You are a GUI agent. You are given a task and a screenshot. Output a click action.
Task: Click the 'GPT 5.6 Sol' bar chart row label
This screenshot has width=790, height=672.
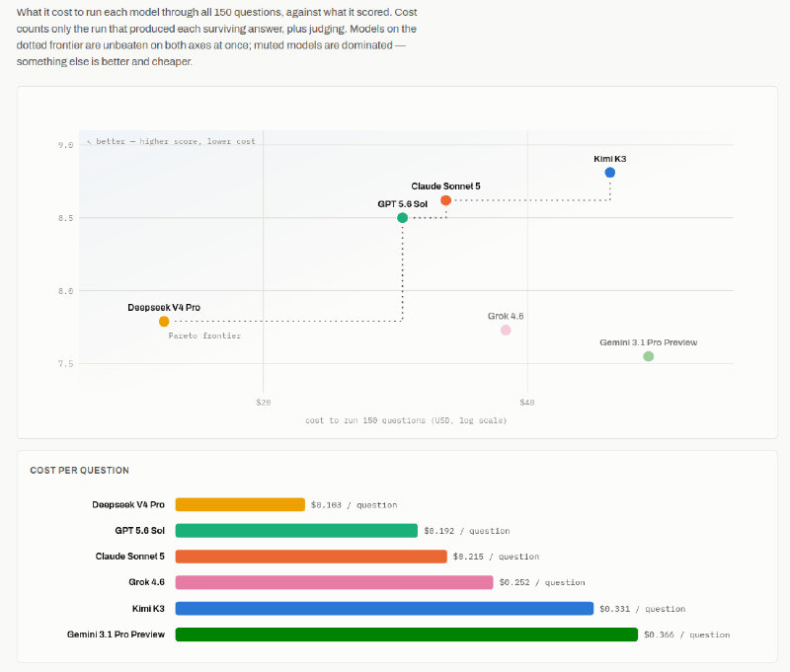pos(139,531)
